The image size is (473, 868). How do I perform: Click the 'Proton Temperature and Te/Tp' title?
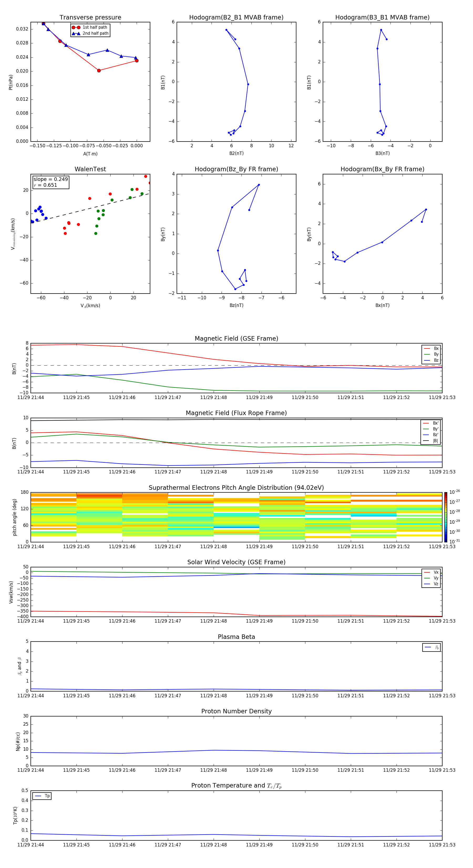point(236,786)
